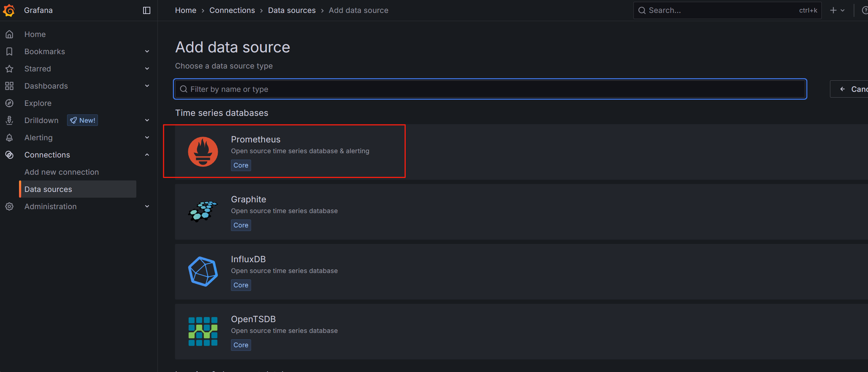Image resolution: width=868 pixels, height=372 pixels.
Task: Click the Alerting bell icon
Action: click(x=10, y=138)
